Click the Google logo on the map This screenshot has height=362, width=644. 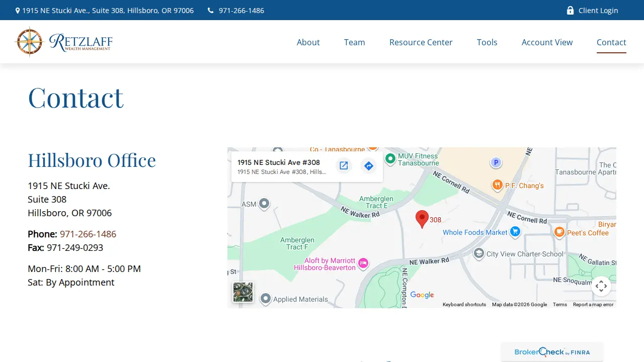422,295
